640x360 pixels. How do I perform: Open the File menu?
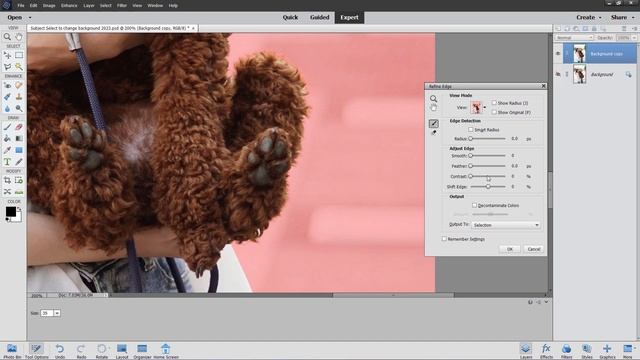point(21,6)
